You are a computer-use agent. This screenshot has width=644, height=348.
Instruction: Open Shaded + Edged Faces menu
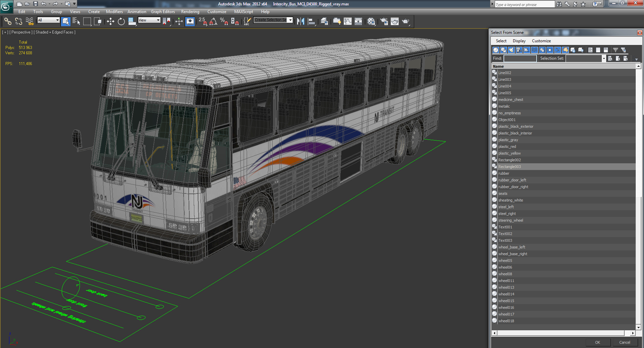[55, 32]
